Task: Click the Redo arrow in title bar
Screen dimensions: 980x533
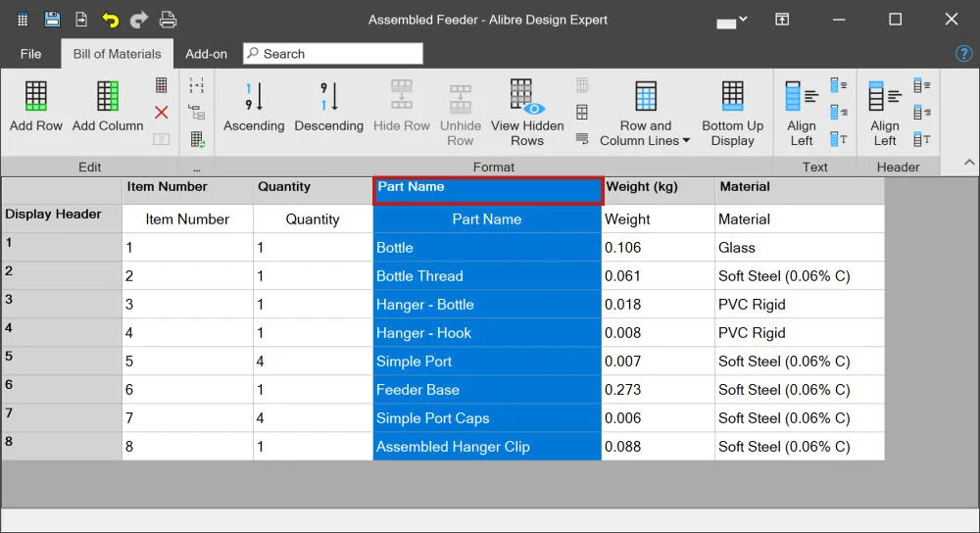Action: [139, 20]
